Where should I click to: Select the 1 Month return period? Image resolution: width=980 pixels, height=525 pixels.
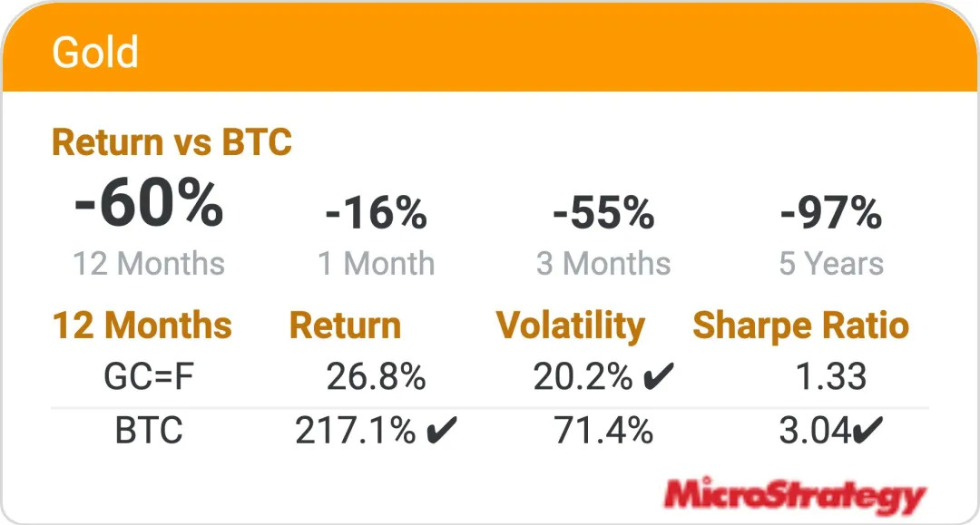pos(376,264)
